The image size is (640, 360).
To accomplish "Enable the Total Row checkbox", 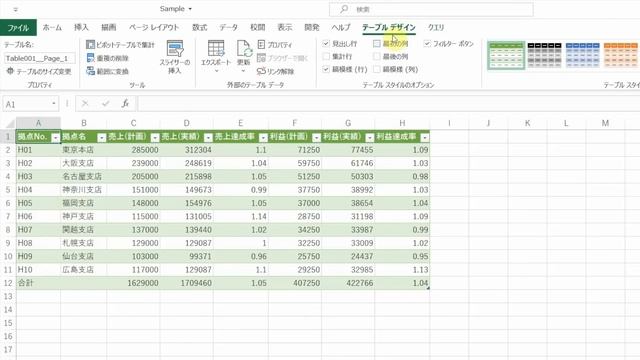I will 326,56.
